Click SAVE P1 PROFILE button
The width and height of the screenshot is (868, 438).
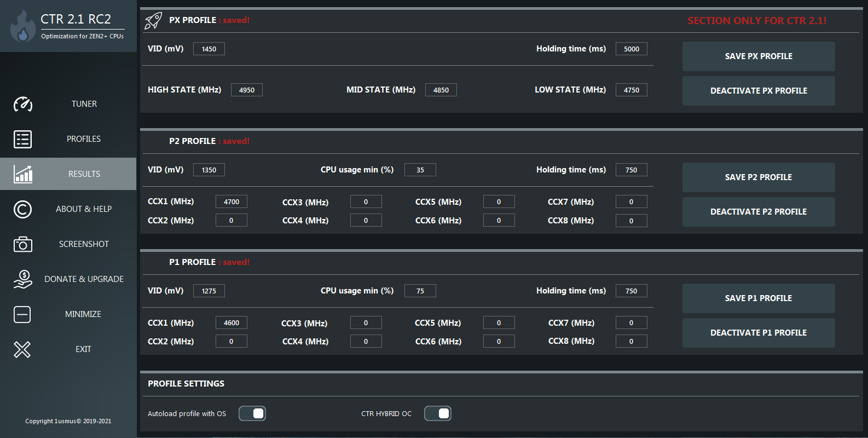pyautogui.click(x=758, y=298)
